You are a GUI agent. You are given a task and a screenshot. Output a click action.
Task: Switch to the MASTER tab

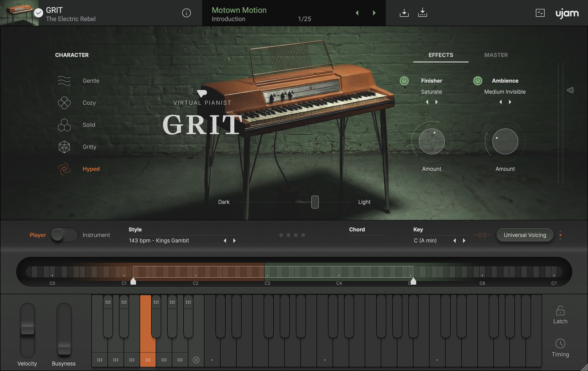496,55
